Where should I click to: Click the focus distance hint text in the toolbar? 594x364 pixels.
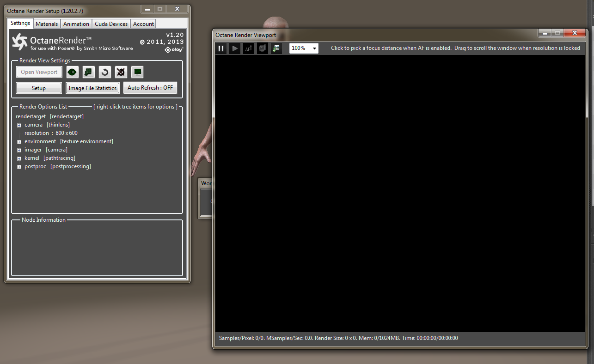(x=455, y=48)
